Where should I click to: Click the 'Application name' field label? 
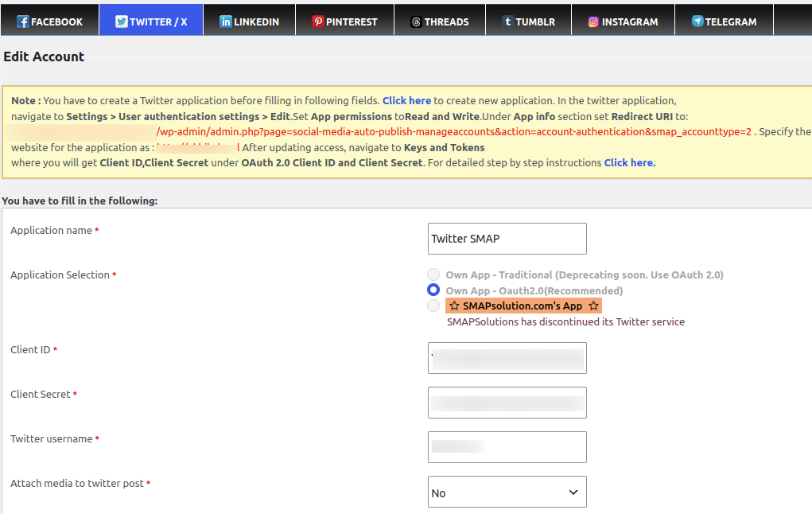click(x=51, y=231)
